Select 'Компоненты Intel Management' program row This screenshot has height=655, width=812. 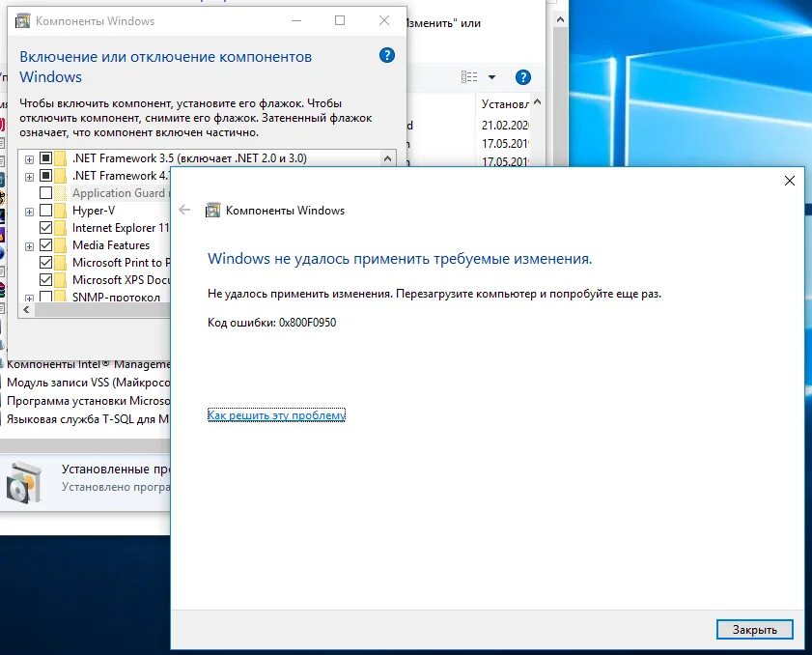click(x=86, y=364)
